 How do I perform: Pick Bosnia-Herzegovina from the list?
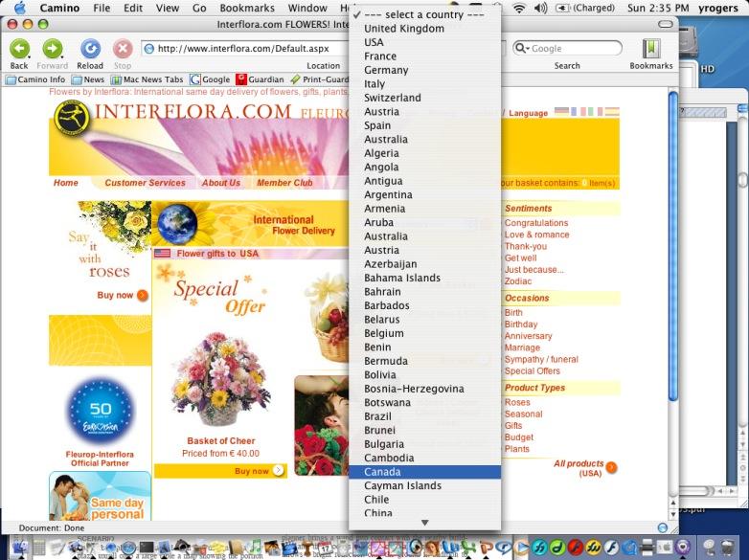[x=424, y=389]
